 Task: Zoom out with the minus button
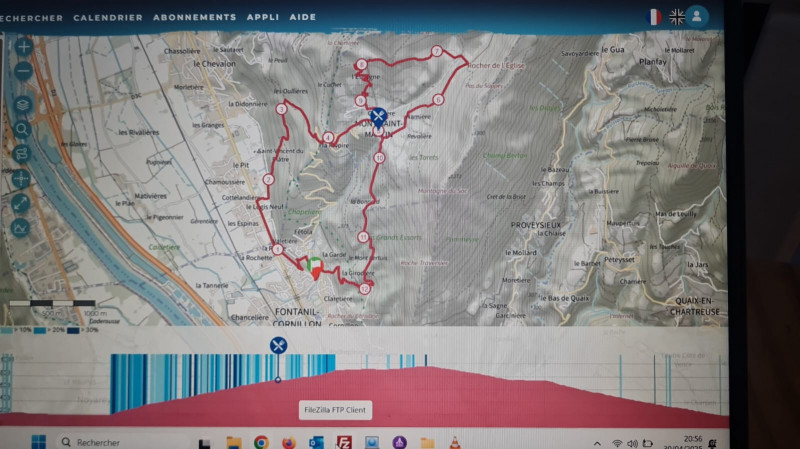tap(23, 71)
